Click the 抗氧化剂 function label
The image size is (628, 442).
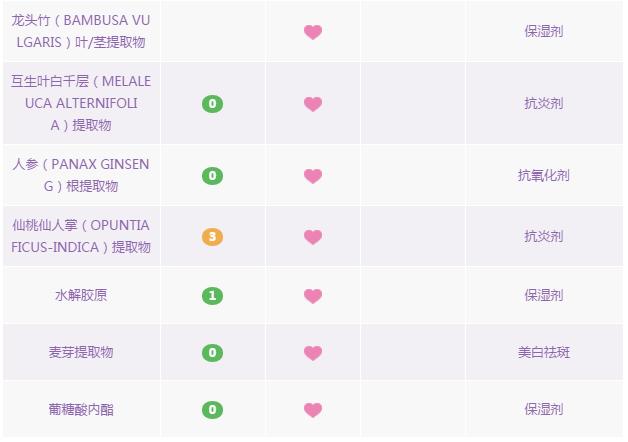coord(544,176)
